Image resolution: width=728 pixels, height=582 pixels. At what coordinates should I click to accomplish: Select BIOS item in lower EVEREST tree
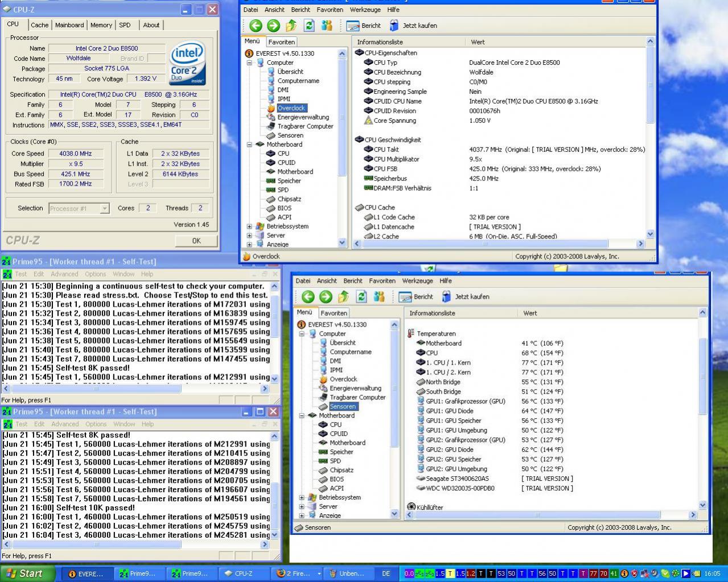coord(337,479)
